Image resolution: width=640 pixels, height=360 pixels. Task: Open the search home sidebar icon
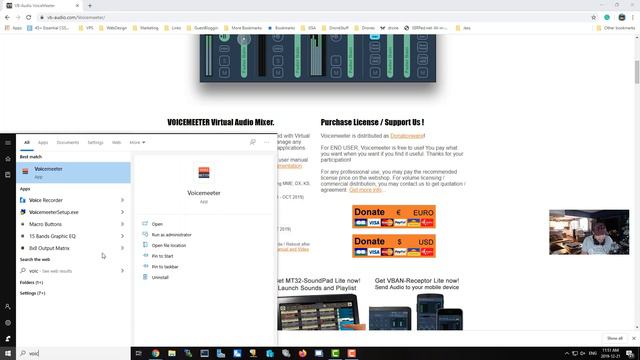[8, 159]
